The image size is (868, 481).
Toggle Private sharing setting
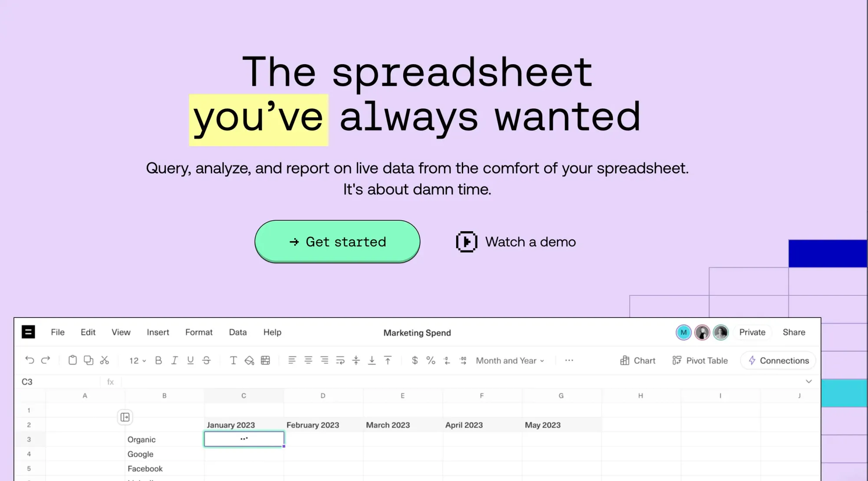(x=753, y=332)
